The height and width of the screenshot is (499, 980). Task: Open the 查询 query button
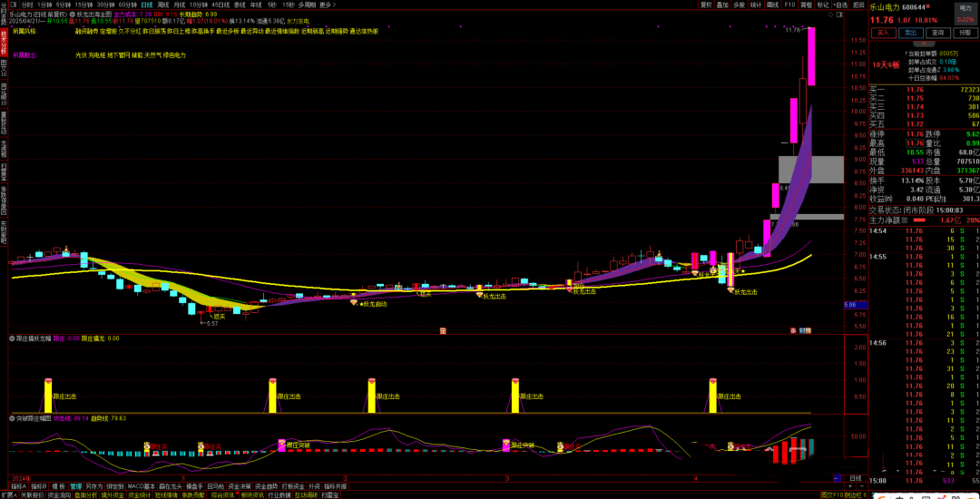tap(939, 33)
